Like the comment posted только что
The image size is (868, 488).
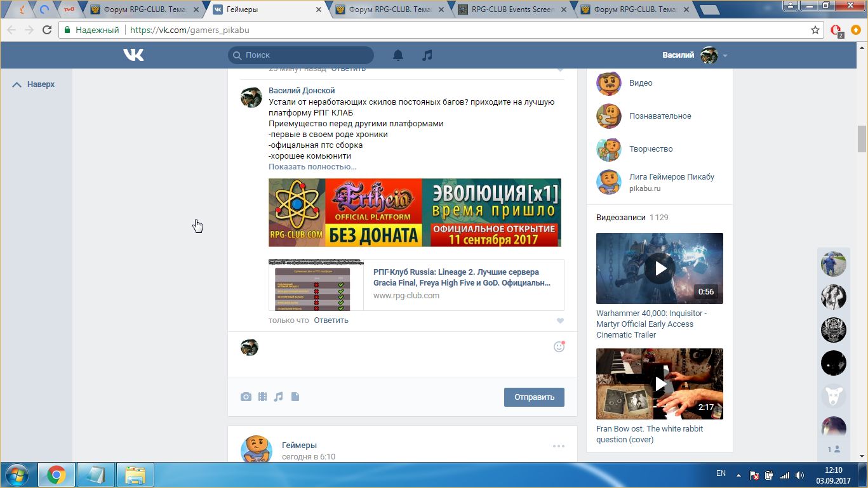(x=559, y=321)
